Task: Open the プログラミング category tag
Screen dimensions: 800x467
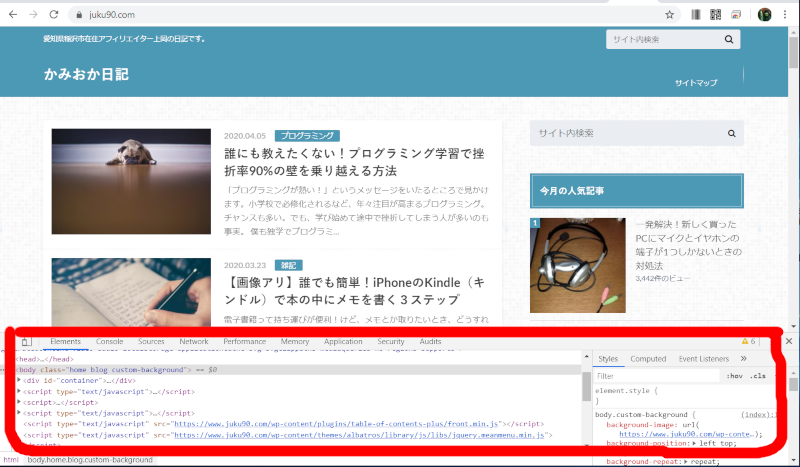Action: (x=307, y=136)
